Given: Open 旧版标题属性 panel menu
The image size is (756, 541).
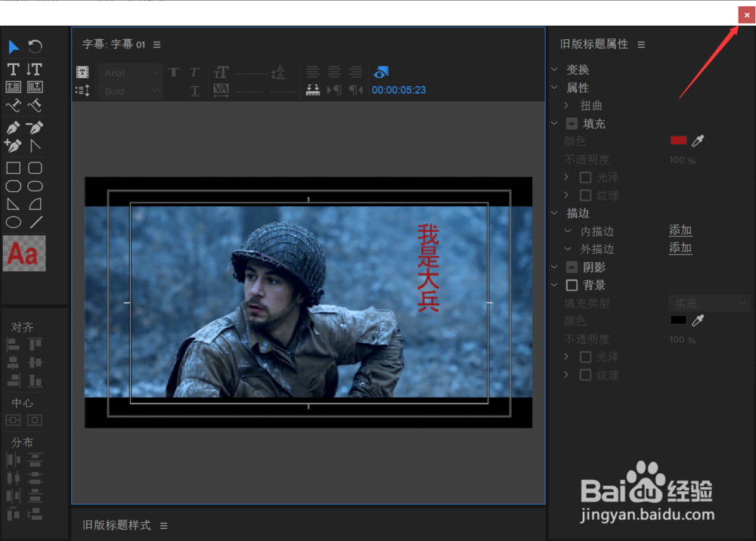Looking at the screenshot, I should (x=641, y=45).
